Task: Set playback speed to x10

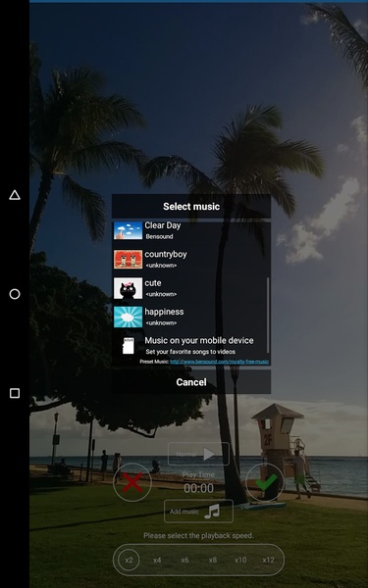Action: point(240,560)
